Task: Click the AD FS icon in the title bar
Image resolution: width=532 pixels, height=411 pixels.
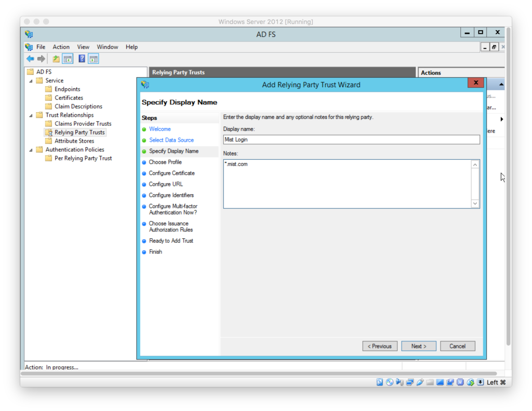Action: [x=29, y=34]
